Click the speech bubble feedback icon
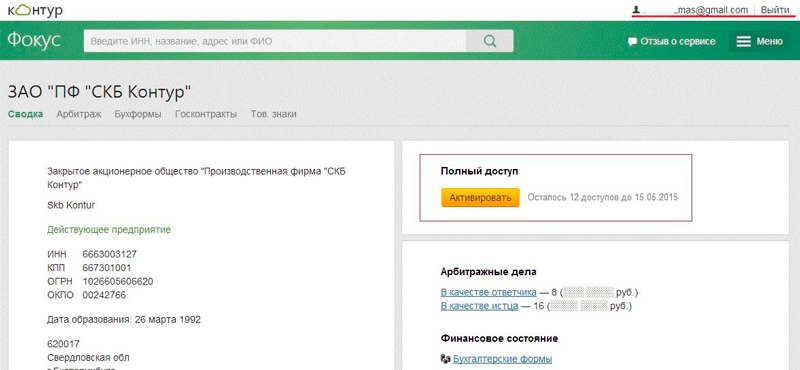 tap(633, 42)
